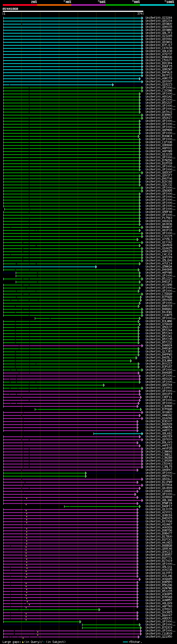Click the orange ~40% identity legend segment

(54, 5)
